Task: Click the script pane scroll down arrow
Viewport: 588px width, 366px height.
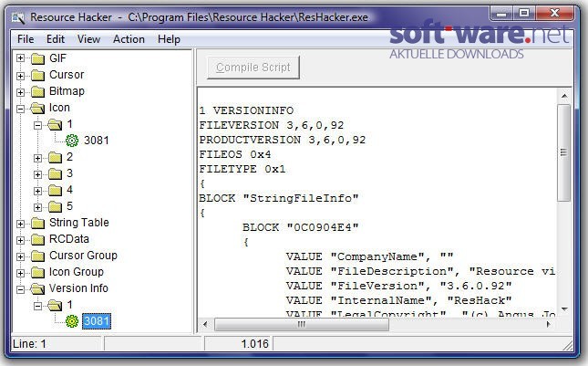Action: point(564,309)
